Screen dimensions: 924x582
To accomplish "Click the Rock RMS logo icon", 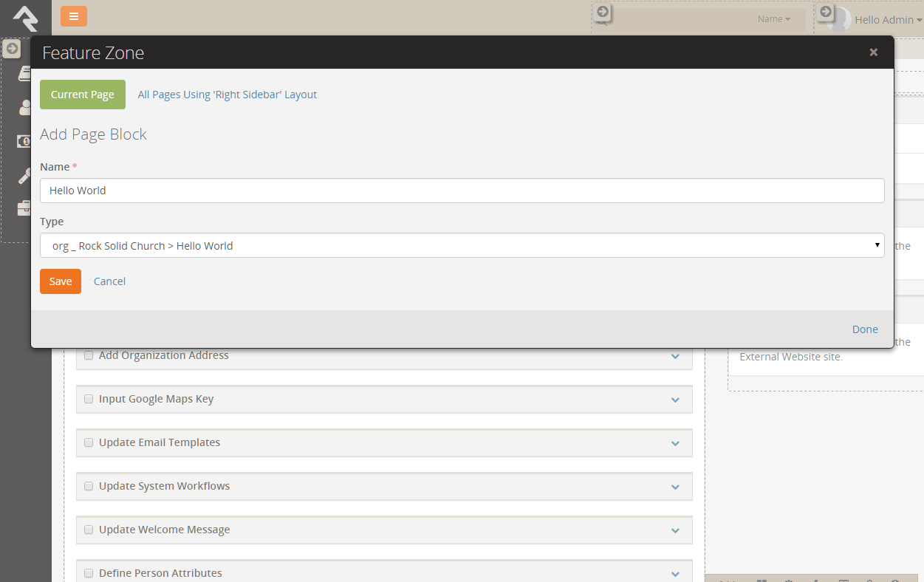I will click(25, 18).
